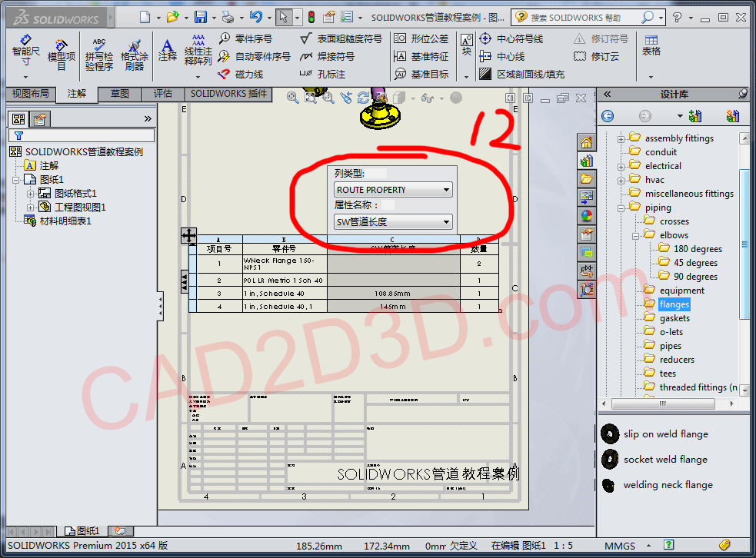Click the Smart Dimension tool
This screenshot has height=558, width=756.
click(x=25, y=51)
